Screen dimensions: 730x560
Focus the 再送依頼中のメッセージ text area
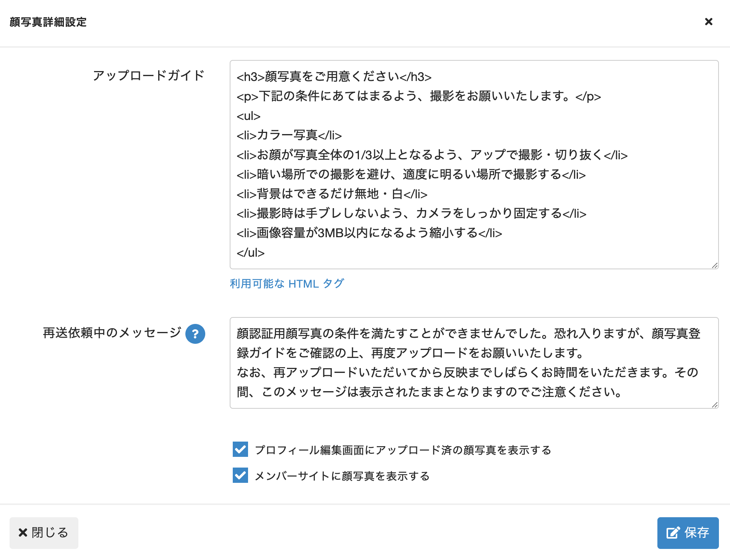tap(474, 363)
